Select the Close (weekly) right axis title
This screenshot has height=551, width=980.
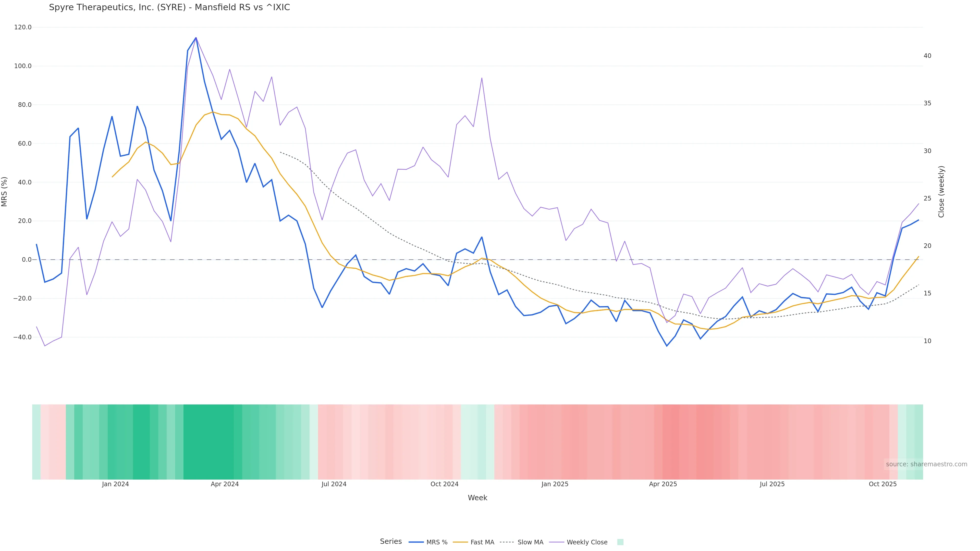pyautogui.click(x=941, y=192)
